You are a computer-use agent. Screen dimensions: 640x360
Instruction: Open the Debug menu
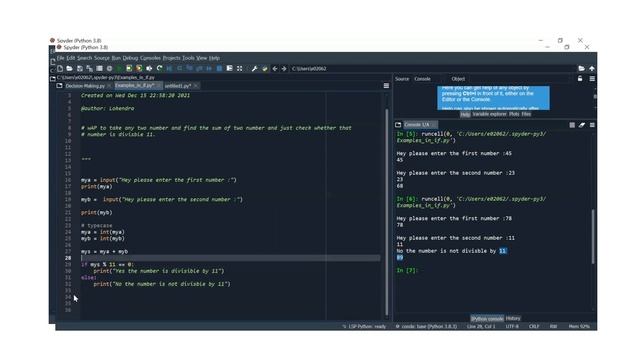130,58
